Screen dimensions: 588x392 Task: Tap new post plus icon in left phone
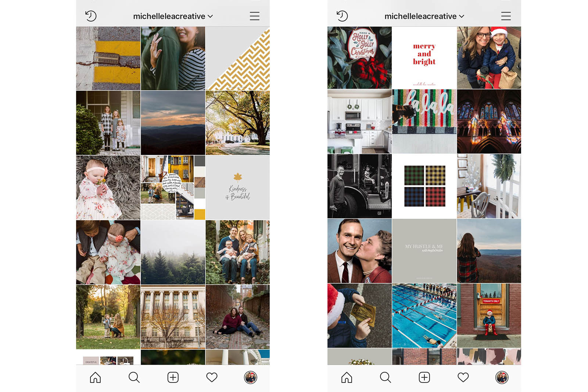click(x=173, y=377)
